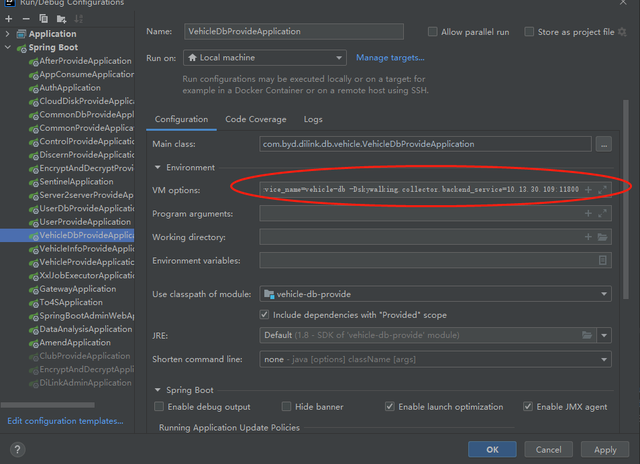The height and width of the screenshot is (464, 640).
Task: Open Edit configuration templates link
Action: coord(65,421)
